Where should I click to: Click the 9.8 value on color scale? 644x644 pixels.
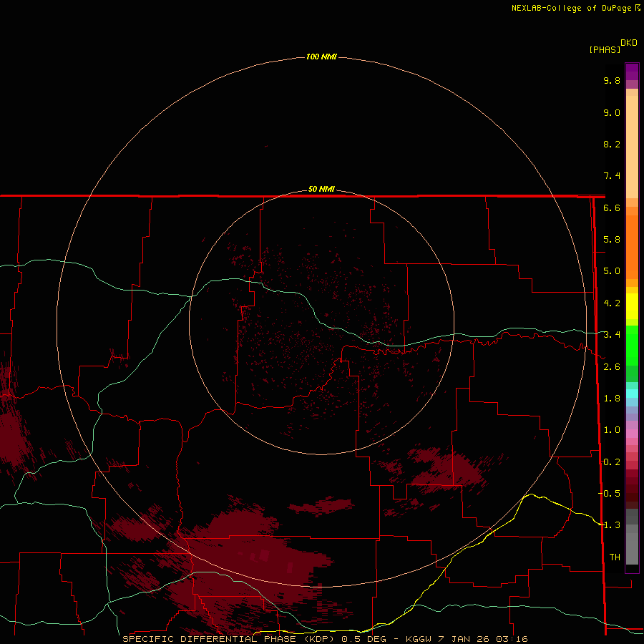pyautogui.click(x=612, y=80)
